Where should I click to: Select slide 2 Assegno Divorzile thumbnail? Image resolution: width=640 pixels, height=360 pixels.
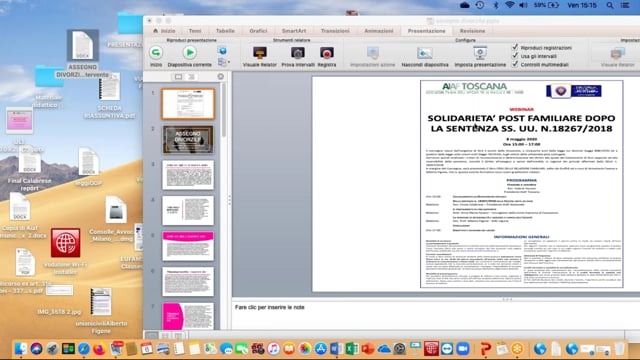[188, 140]
